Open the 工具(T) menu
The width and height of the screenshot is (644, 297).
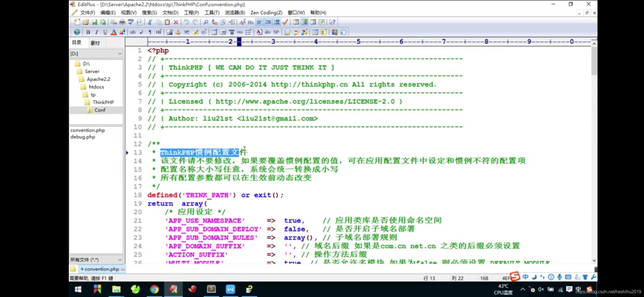tap(212, 13)
